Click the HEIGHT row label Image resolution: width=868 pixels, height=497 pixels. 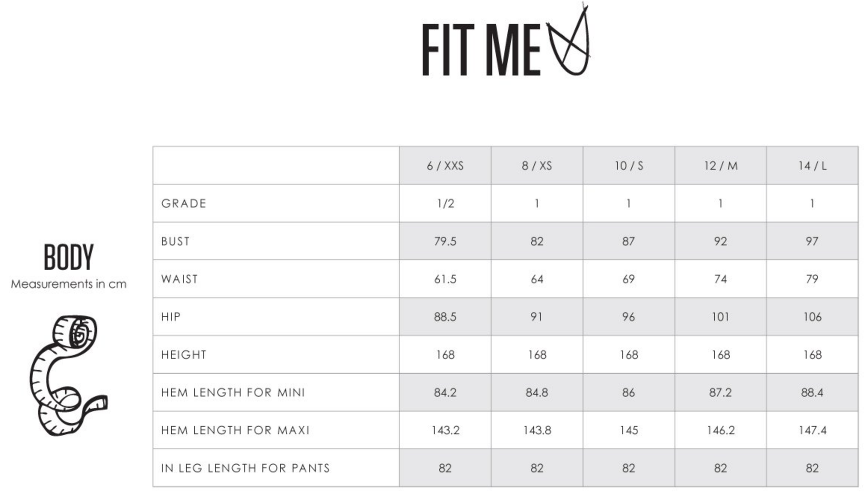tap(184, 355)
